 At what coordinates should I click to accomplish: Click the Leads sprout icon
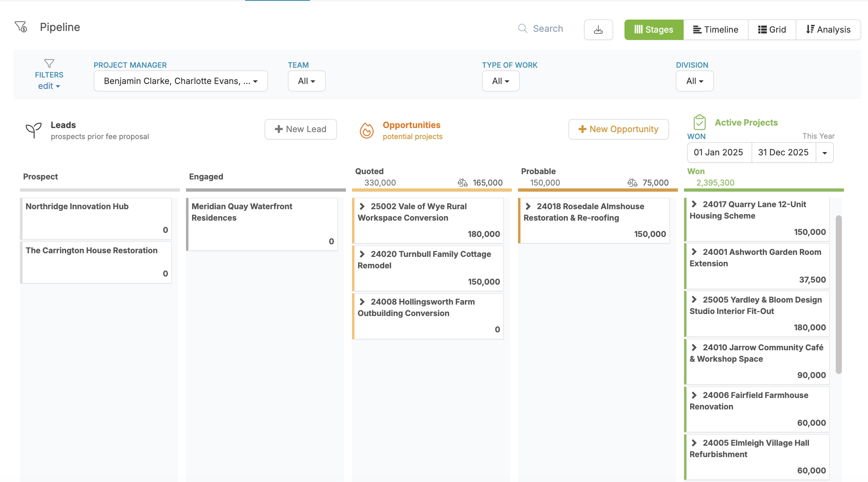pos(33,130)
